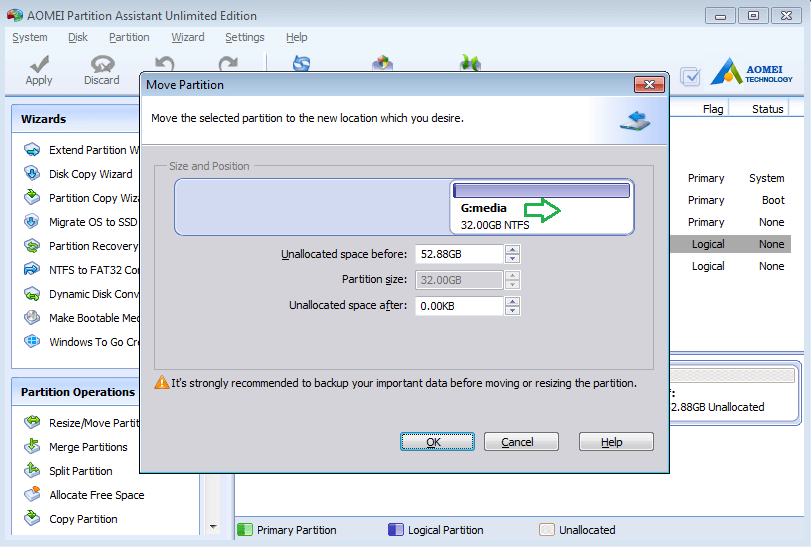Click OK in Move Partition dialog
The width and height of the screenshot is (811, 547).
click(x=437, y=442)
